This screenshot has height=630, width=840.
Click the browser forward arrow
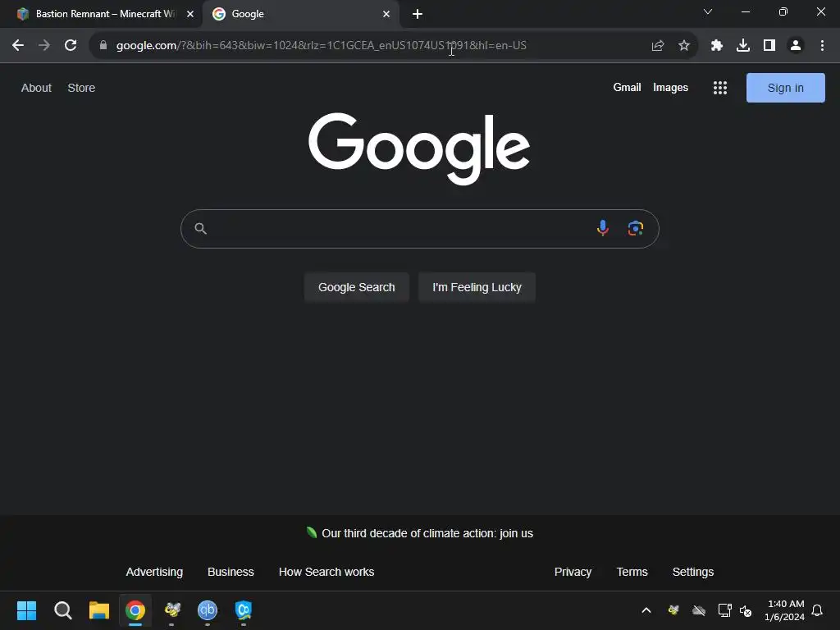pyautogui.click(x=44, y=46)
